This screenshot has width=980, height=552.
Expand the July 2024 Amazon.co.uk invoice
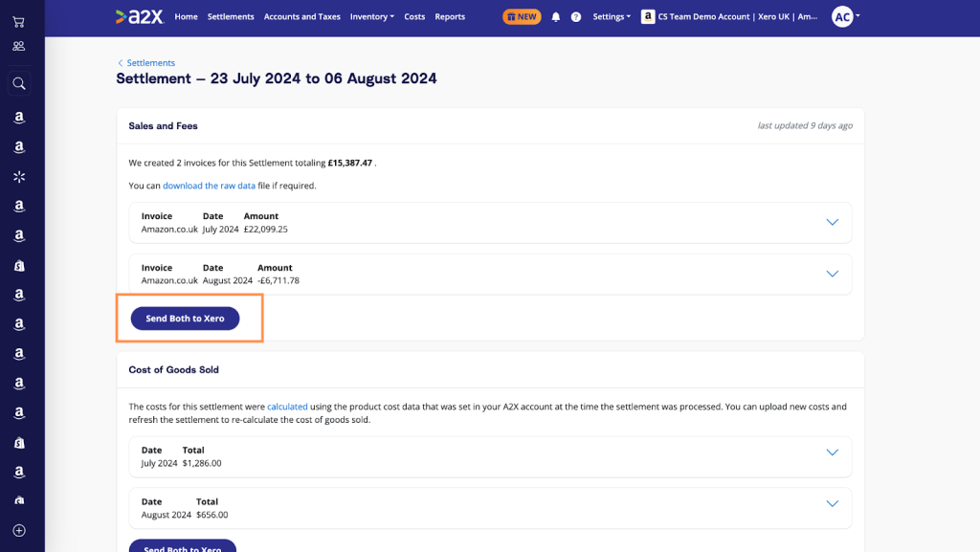coord(832,222)
